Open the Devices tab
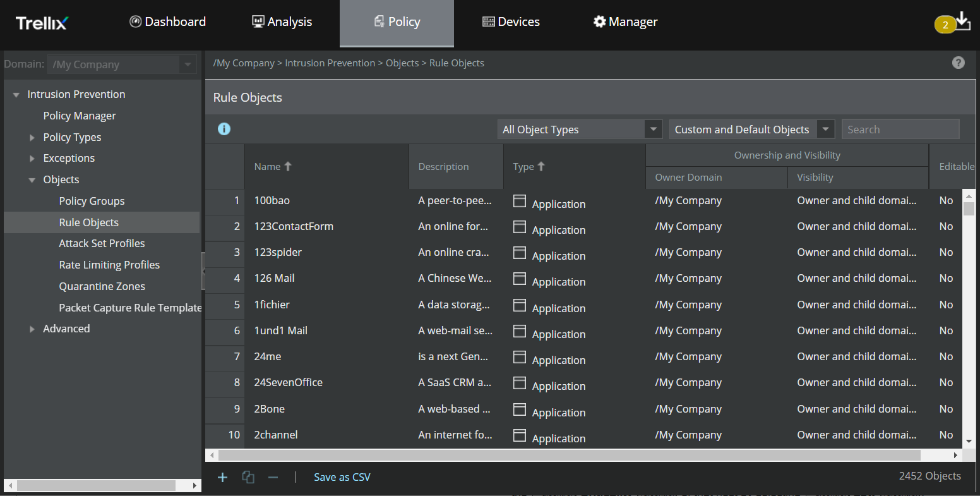Viewport: 980px width, 496px height. (511, 21)
